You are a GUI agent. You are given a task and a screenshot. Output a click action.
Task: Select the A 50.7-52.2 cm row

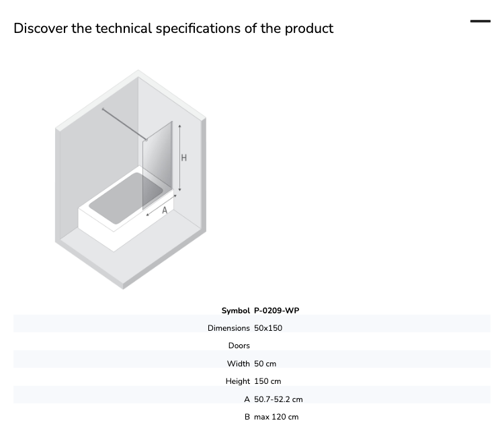click(252, 399)
